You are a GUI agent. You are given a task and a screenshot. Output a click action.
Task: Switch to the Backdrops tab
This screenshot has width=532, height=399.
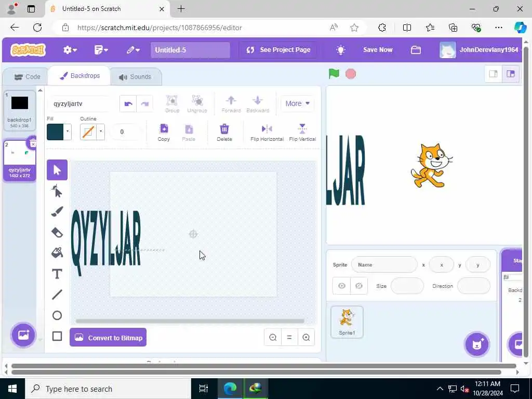79,76
